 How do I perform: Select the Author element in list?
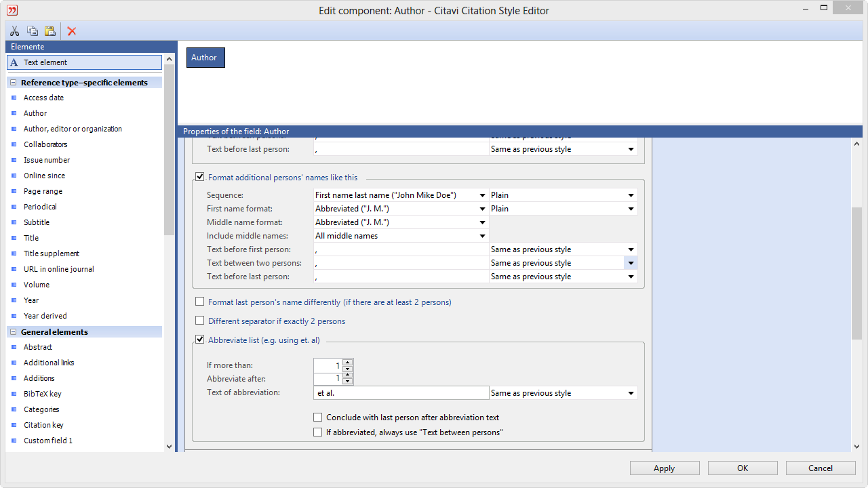(35, 113)
